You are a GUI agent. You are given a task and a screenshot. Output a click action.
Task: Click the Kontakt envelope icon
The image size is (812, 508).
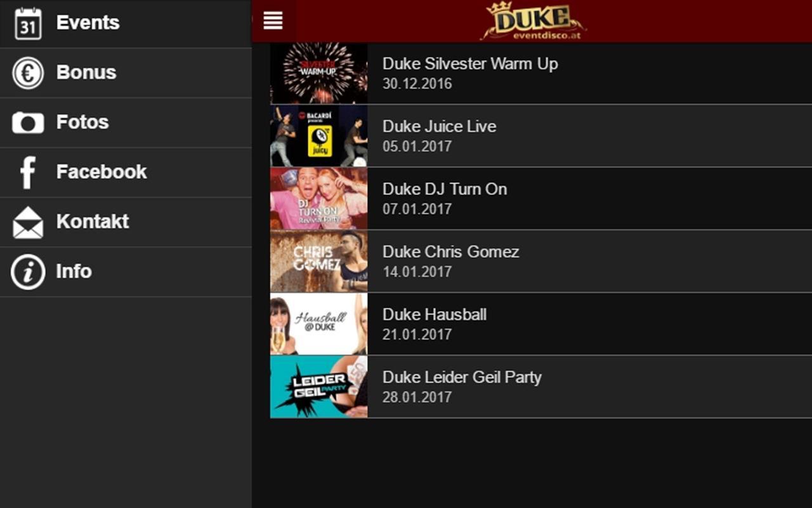(x=28, y=222)
